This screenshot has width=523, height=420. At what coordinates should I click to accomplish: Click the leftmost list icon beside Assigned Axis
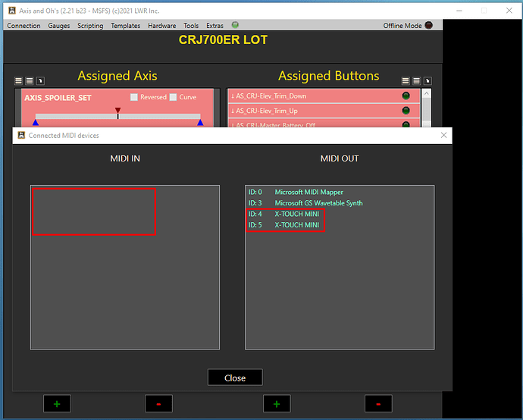tap(19, 80)
